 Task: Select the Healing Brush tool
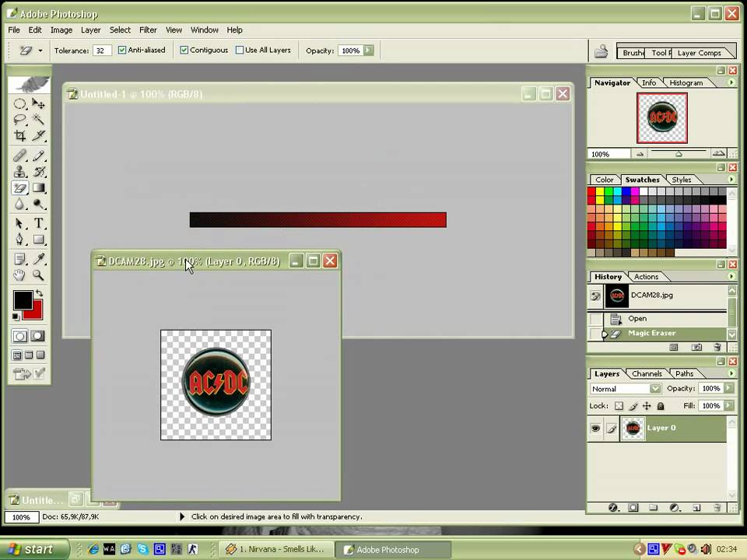[x=19, y=156]
